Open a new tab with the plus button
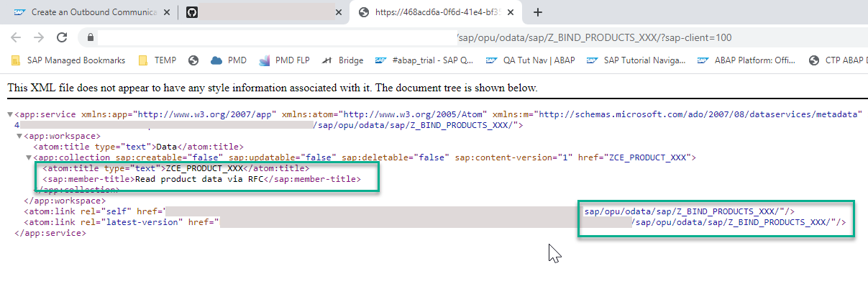Screen dimensions: 868x284 click(x=537, y=12)
